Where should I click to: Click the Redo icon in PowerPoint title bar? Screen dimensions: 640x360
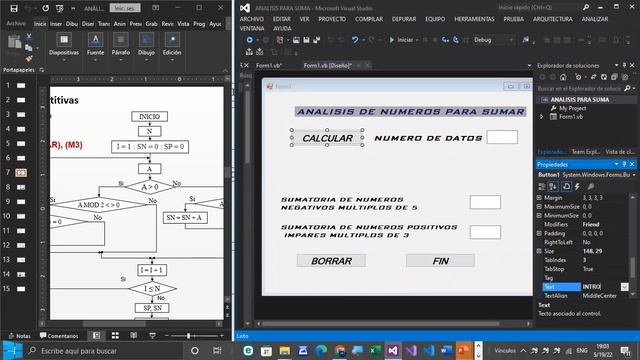point(45,8)
